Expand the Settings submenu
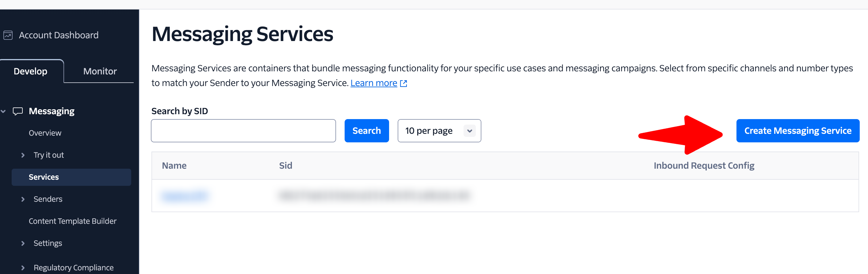 pyautogui.click(x=23, y=243)
